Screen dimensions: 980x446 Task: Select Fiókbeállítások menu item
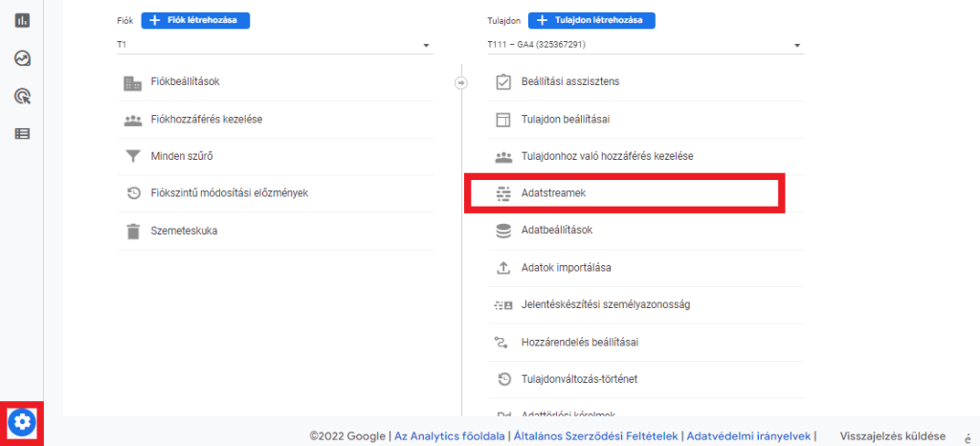[x=186, y=82]
